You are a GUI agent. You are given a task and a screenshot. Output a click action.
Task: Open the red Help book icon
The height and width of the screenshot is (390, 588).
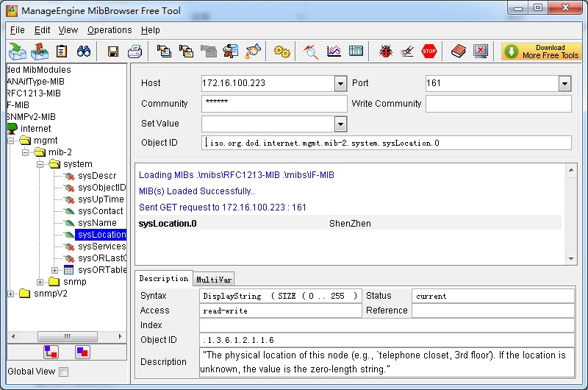click(x=458, y=52)
